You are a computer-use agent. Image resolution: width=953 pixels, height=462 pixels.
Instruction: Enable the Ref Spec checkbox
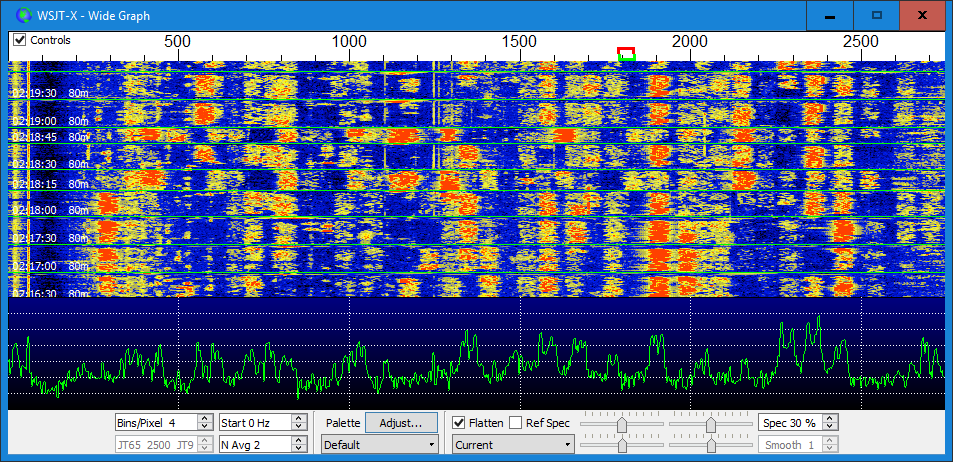pos(515,422)
